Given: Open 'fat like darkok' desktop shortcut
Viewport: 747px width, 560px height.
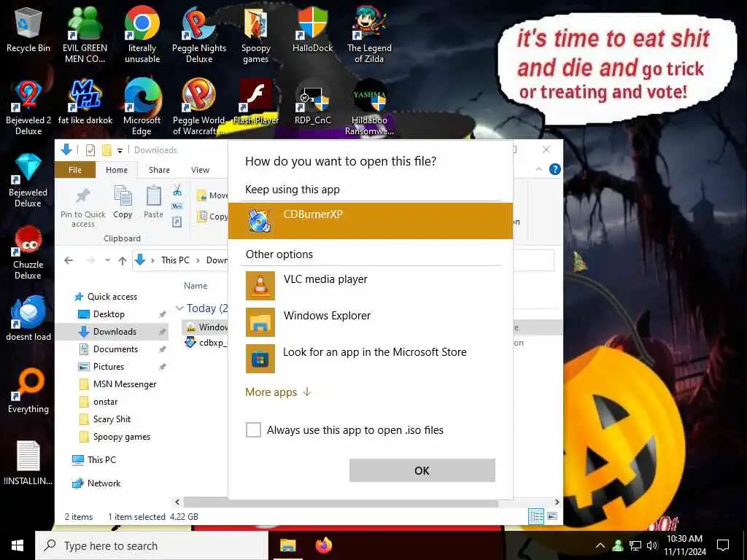Looking at the screenshot, I should 85,102.
